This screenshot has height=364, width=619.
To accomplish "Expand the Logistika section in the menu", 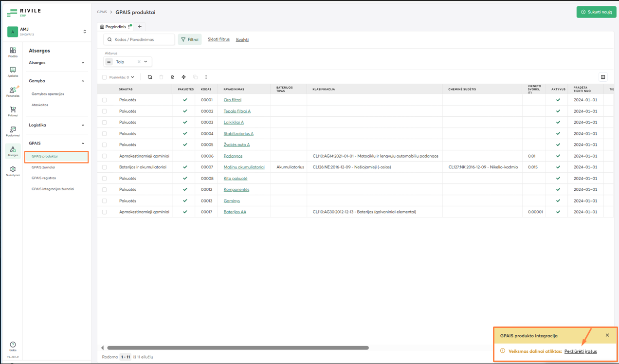I will click(x=56, y=125).
